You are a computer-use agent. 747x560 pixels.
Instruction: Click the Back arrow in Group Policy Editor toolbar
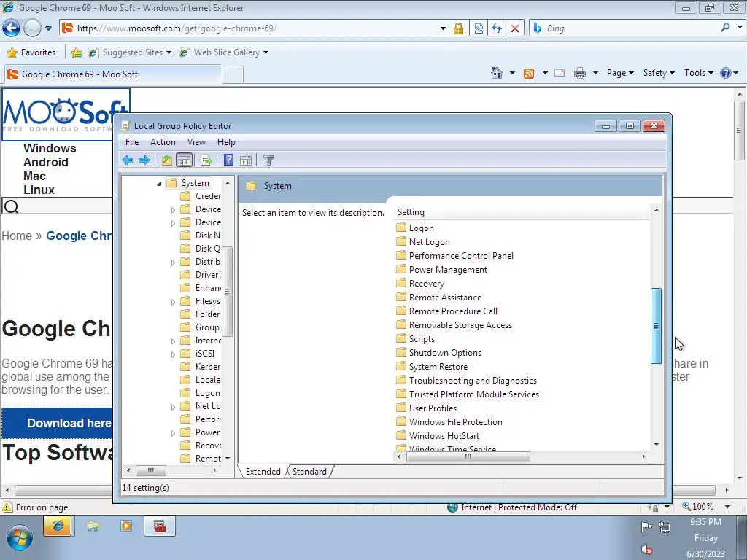pos(127,160)
